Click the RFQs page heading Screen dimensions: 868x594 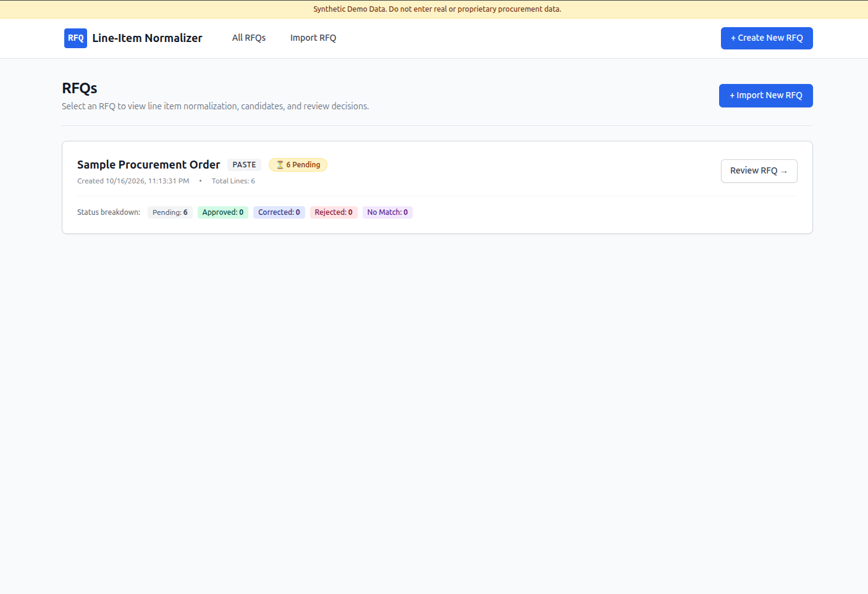click(80, 88)
